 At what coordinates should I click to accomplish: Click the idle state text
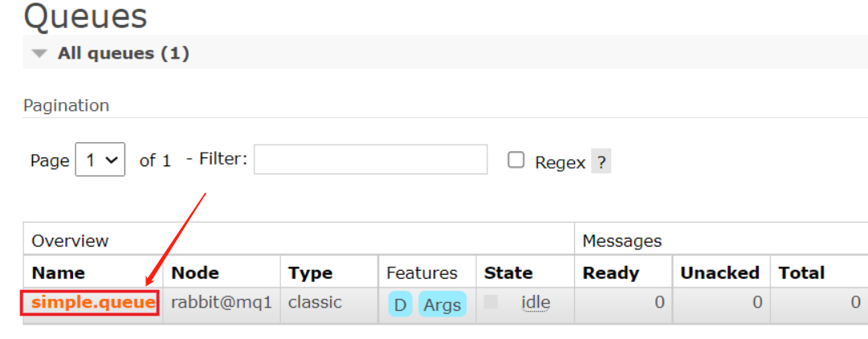pyautogui.click(x=536, y=303)
